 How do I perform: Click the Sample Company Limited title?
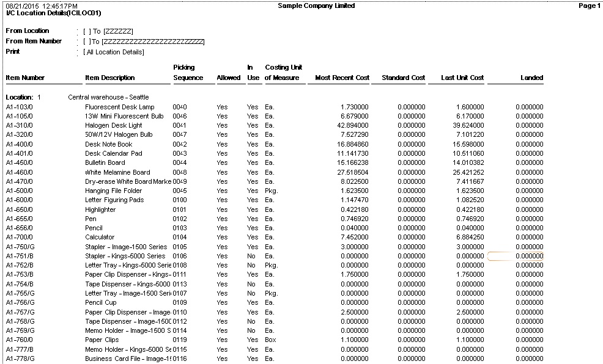316,5
